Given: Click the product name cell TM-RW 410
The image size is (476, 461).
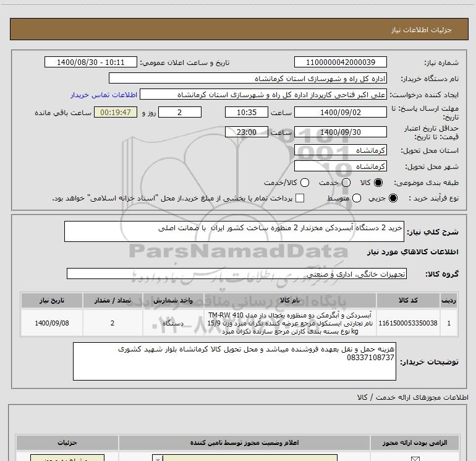Looking at the screenshot, I should [290, 323].
